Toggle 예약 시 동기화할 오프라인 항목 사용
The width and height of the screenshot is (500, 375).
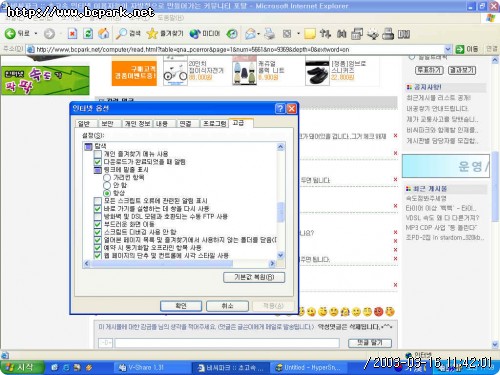(x=97, y=248)
